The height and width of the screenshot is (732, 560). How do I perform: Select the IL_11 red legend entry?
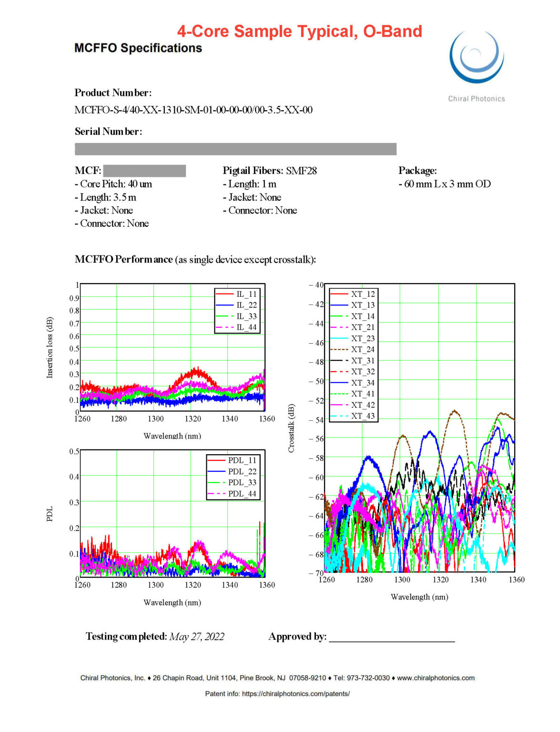(x=237, y=295)
